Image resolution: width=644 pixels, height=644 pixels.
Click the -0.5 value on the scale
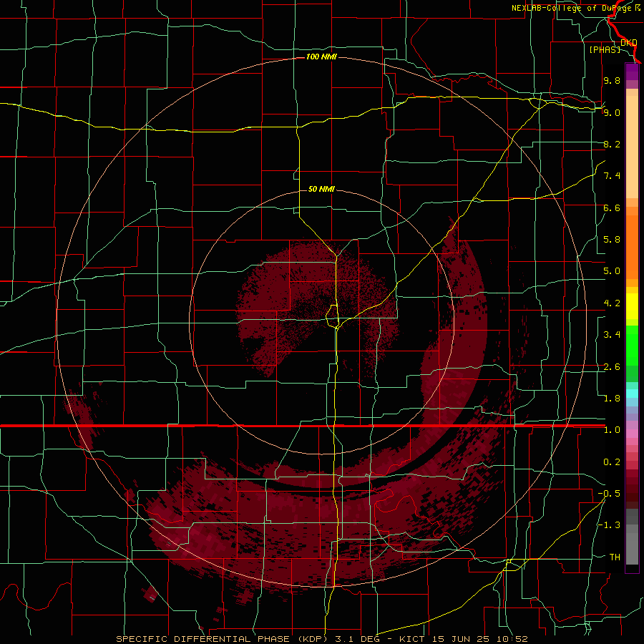[x=609, y=494]
